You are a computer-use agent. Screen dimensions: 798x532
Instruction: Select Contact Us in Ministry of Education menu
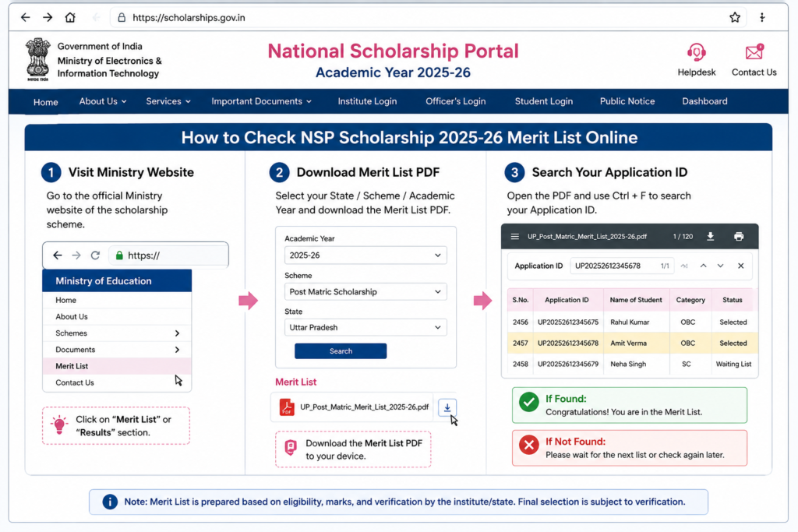tap(117, 382)
